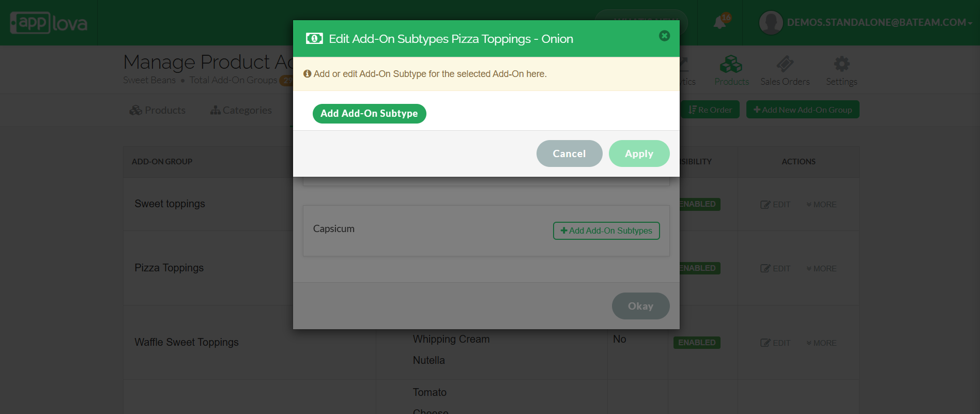The height and width of the screenshot is (414, 980).
Task: Click the Applova logo
Action: tap(49, 23)
